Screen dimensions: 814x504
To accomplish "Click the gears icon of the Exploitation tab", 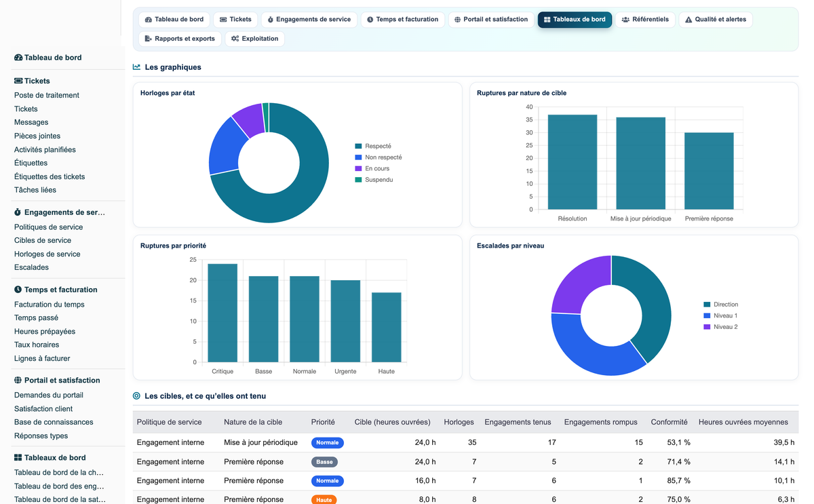I will pyautogui.click(x=235, y=39).
